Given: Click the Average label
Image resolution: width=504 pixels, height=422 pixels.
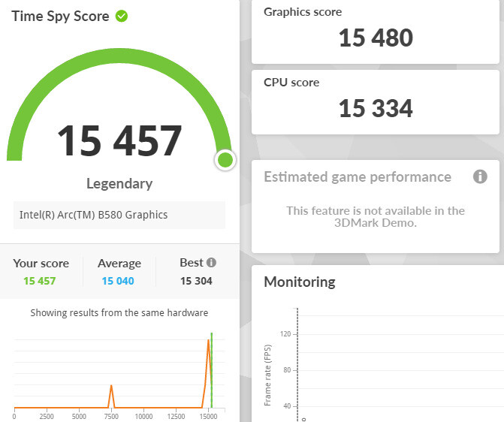Looking at the screenshot, I should coord(119,264).
